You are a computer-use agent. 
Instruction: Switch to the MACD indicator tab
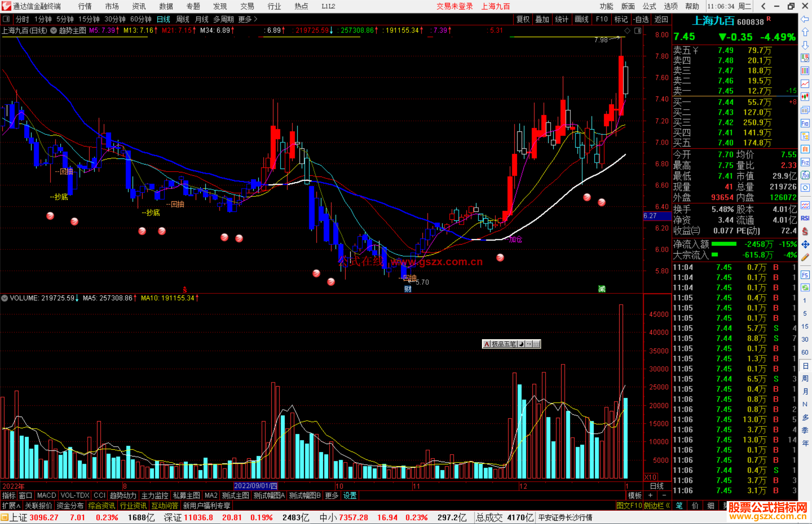(47, 495)
